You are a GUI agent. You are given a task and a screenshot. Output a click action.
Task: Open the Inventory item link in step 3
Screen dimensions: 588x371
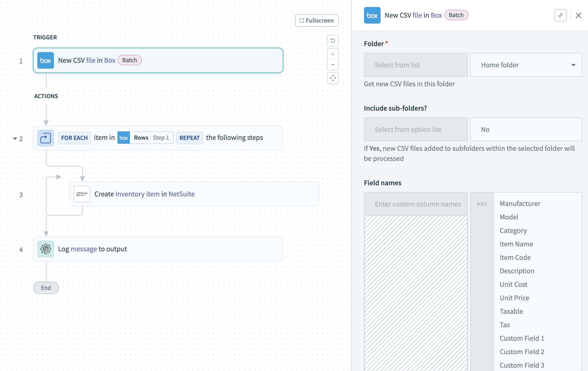pos(137,194)
